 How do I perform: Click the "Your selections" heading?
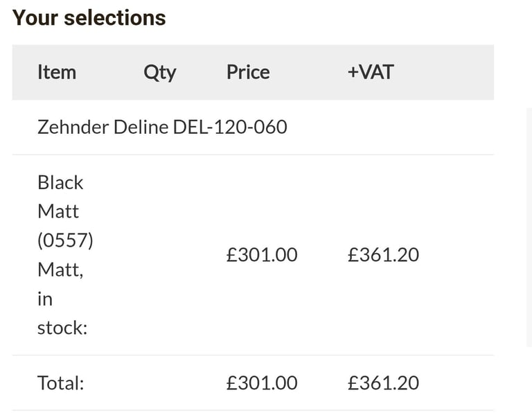tap(89, 17)
